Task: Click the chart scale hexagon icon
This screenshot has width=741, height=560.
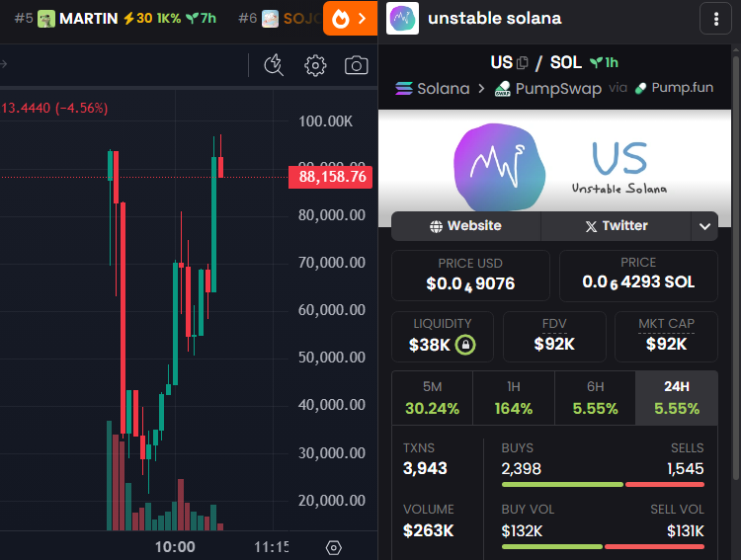Action: tap(334, 548)
